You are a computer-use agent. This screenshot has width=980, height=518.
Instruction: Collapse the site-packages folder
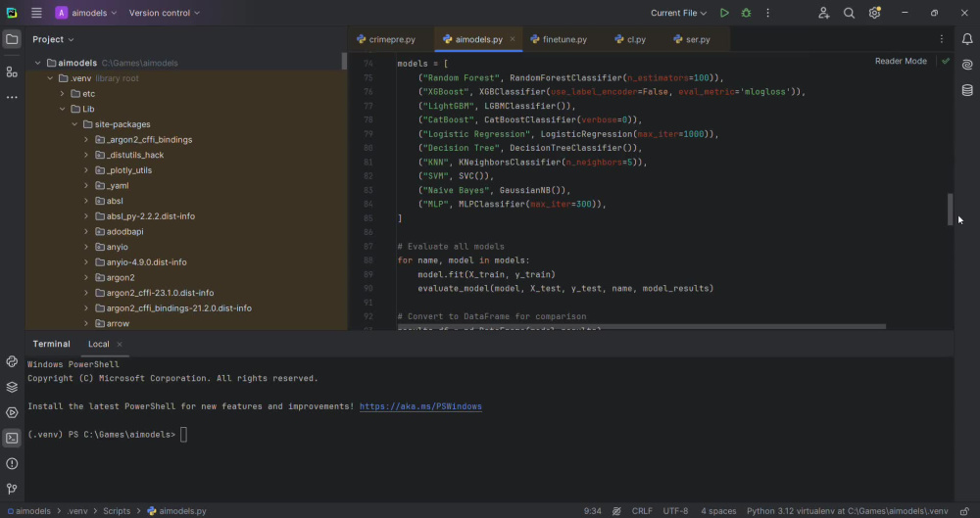[x=74, y=124]
